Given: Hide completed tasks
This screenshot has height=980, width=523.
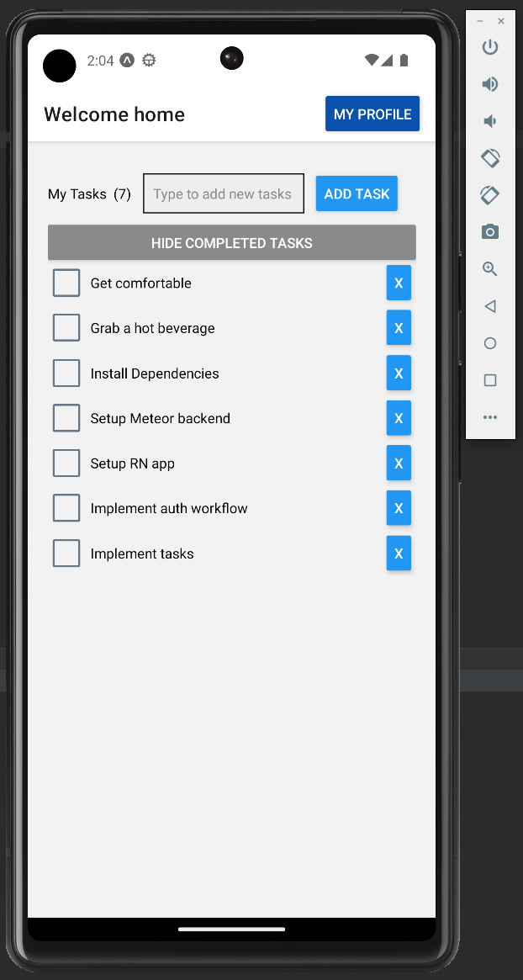Looking at the screenshot, I should tap(231, 243).
